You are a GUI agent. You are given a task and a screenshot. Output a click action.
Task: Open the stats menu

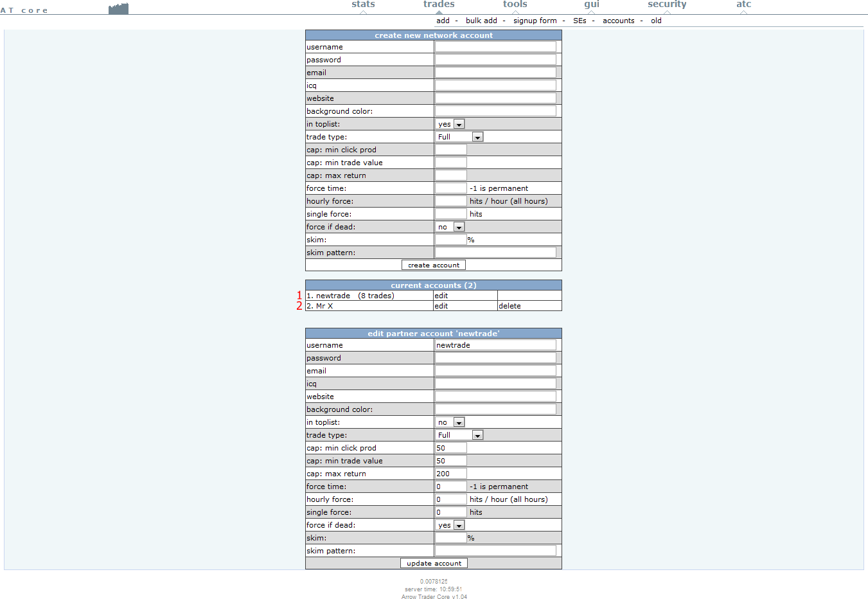point(363,4)
